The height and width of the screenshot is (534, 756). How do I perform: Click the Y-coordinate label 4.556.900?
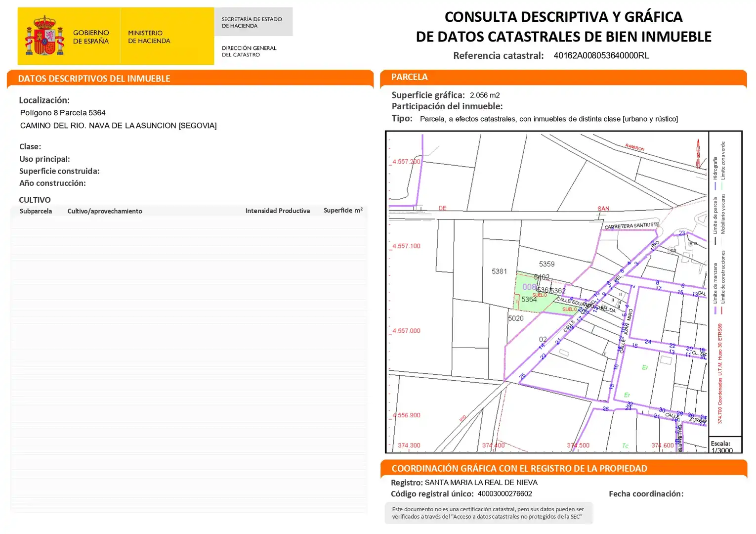pyautogui.click(x=406, y=415)
